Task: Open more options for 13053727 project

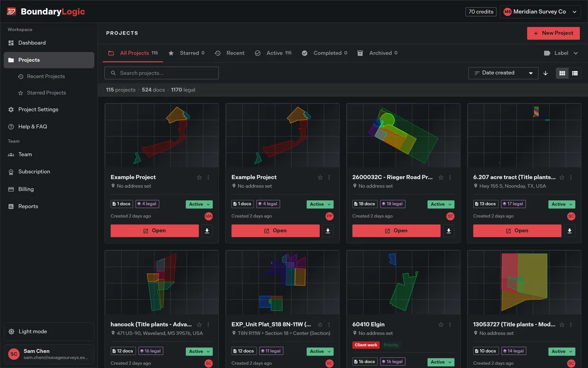Action: tap(571, 325)
